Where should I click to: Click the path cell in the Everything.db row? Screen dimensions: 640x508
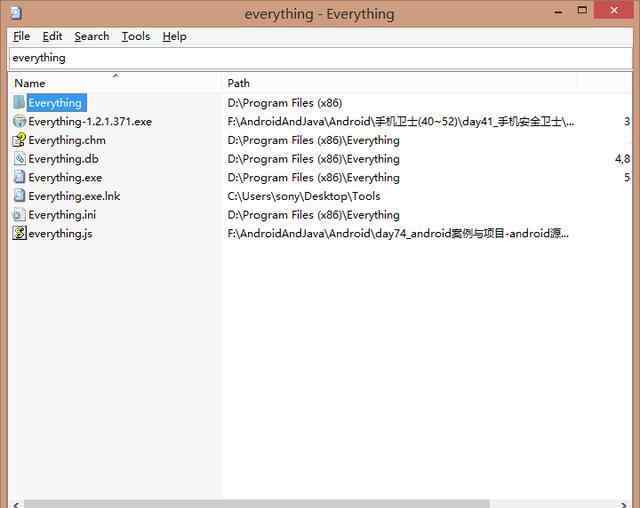pos(313,159)
